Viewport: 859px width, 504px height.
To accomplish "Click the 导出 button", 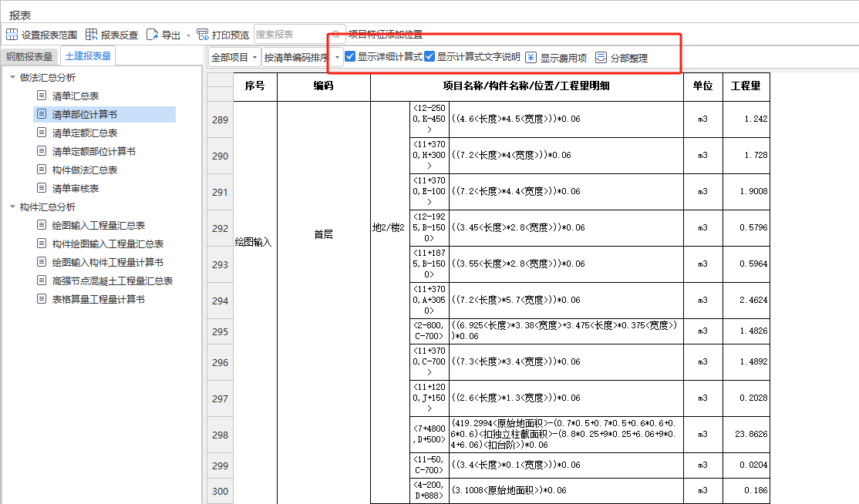I will tap(163, 35).
